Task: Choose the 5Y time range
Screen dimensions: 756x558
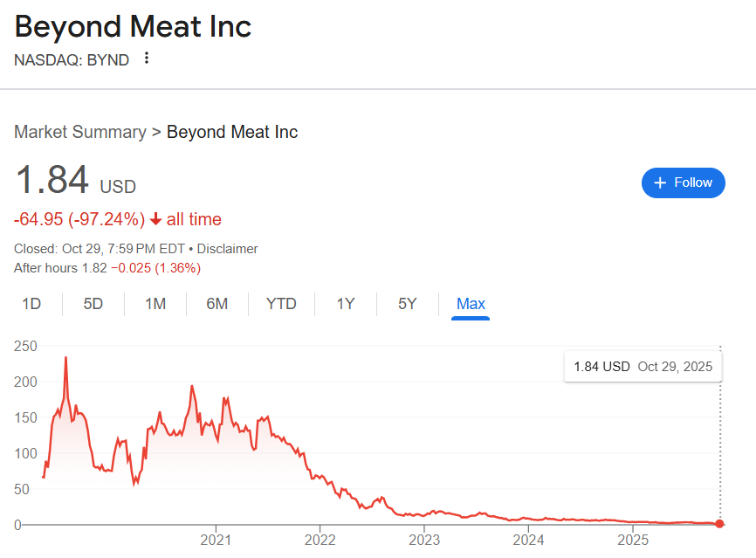Action: pyautogui.click(x=407, y=304)
